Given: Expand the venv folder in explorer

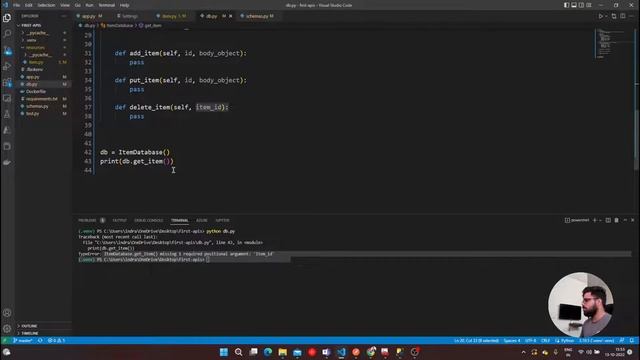Looking at the screenshot, I should pyautogui.click(x=31, y=40).
